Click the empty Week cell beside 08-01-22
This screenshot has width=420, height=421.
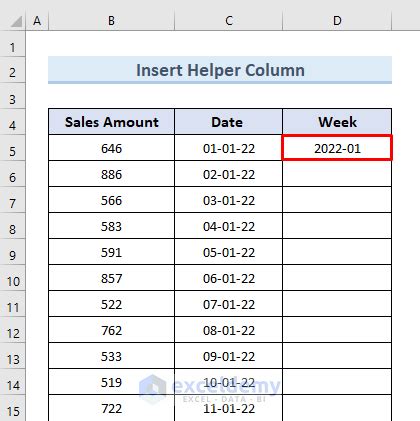[x=337, y=330]
